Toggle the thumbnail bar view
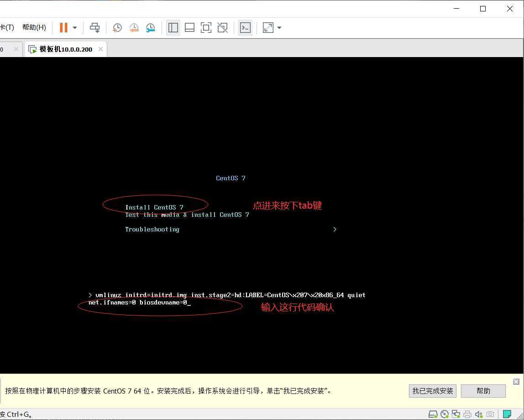Image resolution: width=524 pixels, height=420 pixels. click(x=189, y=28)
